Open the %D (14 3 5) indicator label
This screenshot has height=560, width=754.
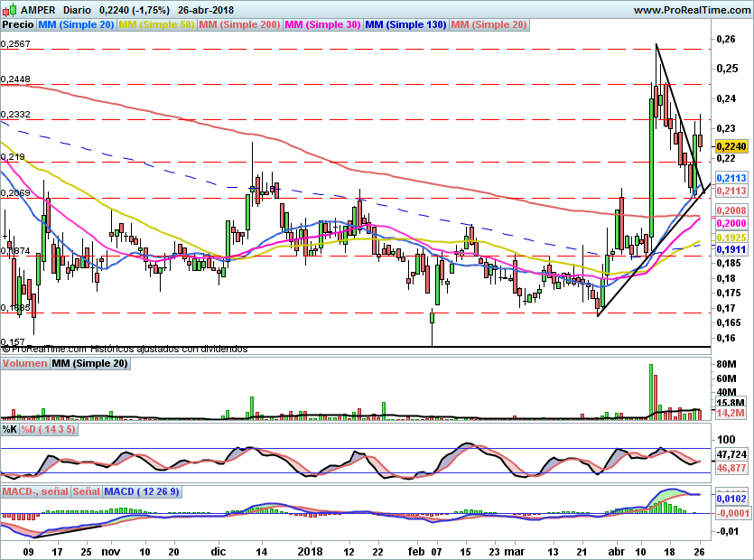tap(49, 430)
